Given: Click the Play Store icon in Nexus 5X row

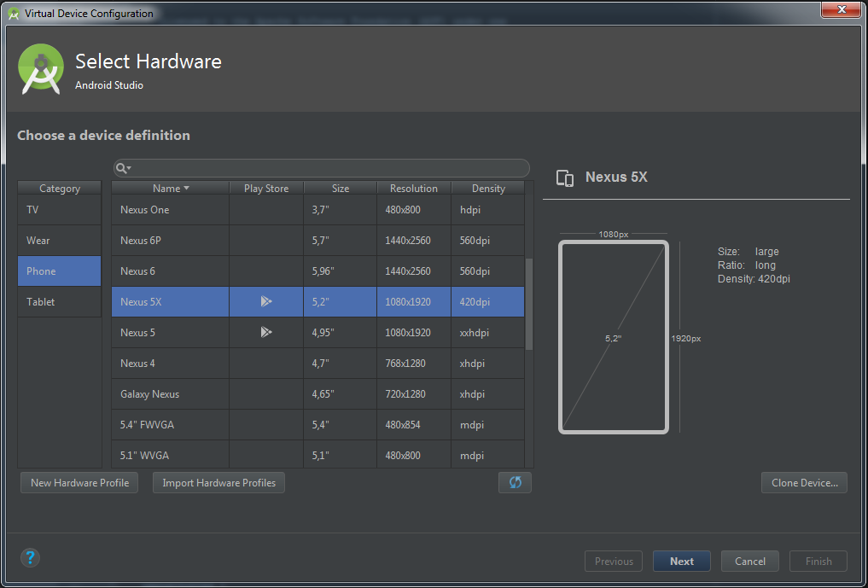Looking at the screenshot, I should click(266, 301).
